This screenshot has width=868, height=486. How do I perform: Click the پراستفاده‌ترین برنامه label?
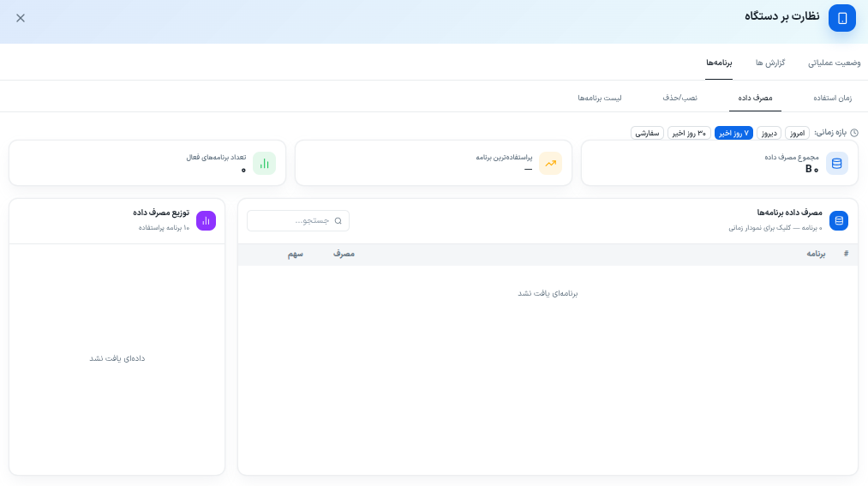point(504,157)
